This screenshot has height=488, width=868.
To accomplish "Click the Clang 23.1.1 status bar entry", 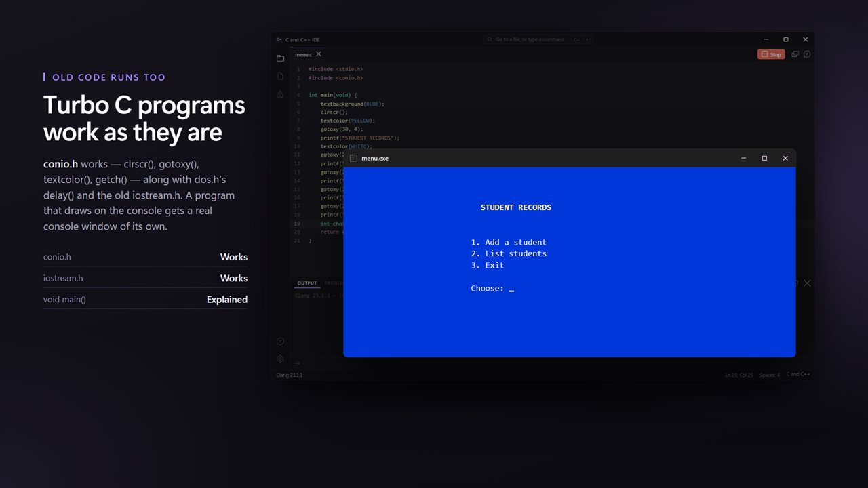I will [x=290, y=375].
